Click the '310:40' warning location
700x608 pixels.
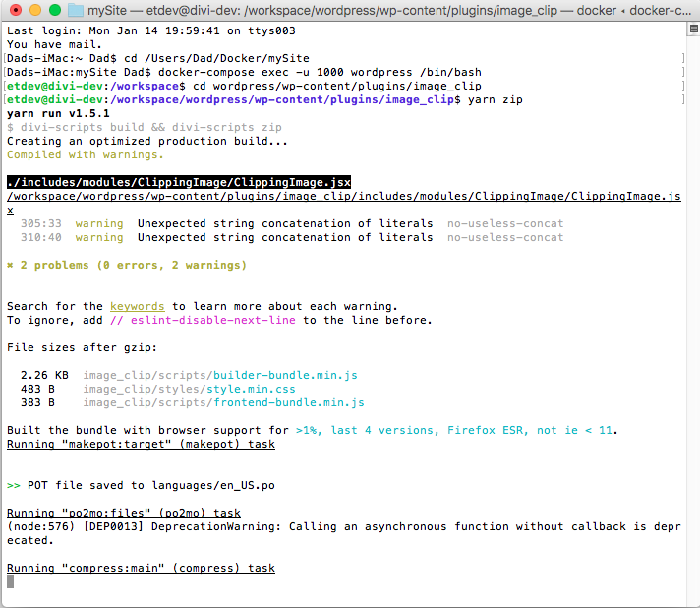(x=41, y=238)
